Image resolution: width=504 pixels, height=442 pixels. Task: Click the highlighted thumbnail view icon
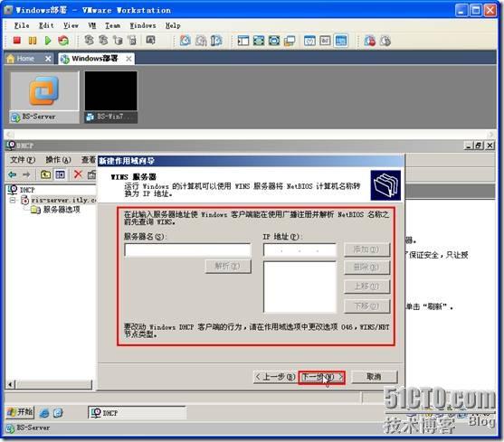341,41
